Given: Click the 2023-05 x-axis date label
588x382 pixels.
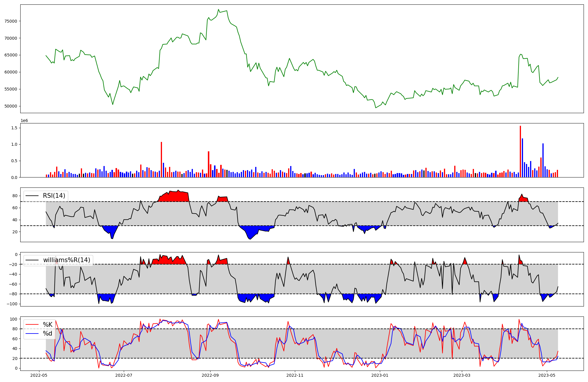Looking at the screenshot, I should (x=547, y=375).
